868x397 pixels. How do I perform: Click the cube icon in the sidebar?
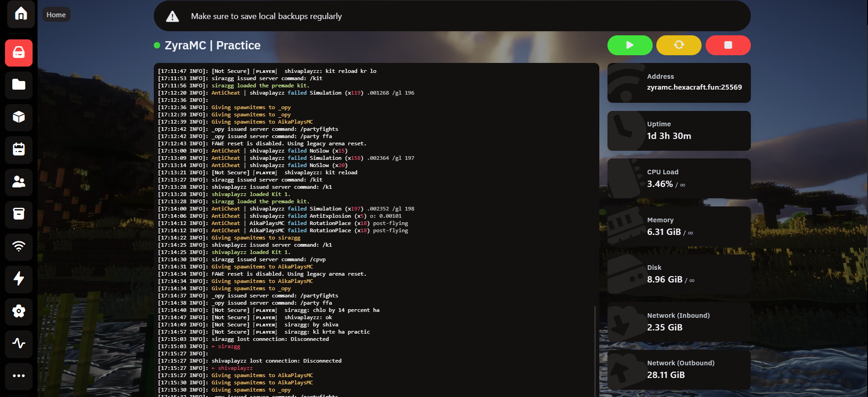(x=19, y=117)
